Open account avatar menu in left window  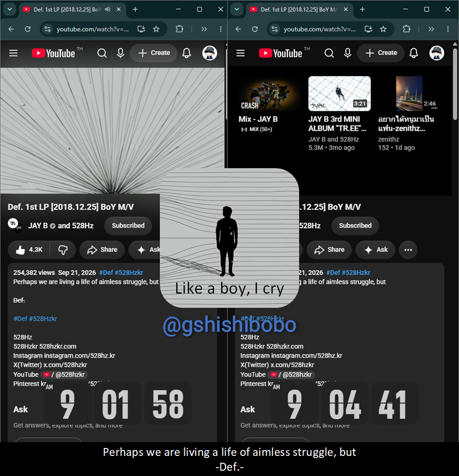[x=210, y=53]
